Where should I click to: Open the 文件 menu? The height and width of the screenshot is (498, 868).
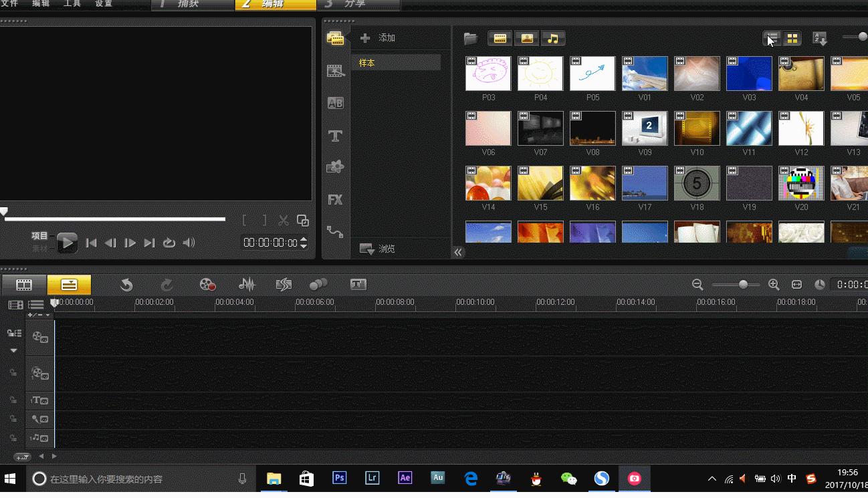click(10, 4)
